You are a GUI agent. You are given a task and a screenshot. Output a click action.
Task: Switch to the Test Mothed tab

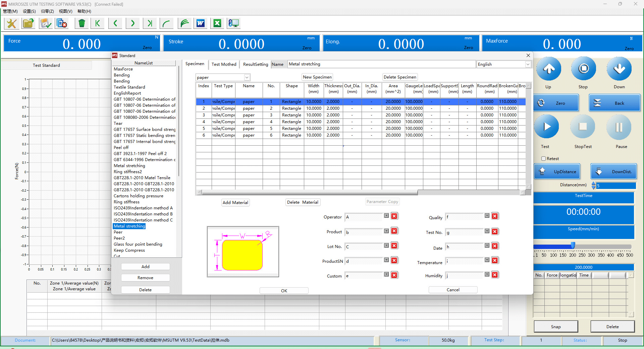tap(224, 64)
